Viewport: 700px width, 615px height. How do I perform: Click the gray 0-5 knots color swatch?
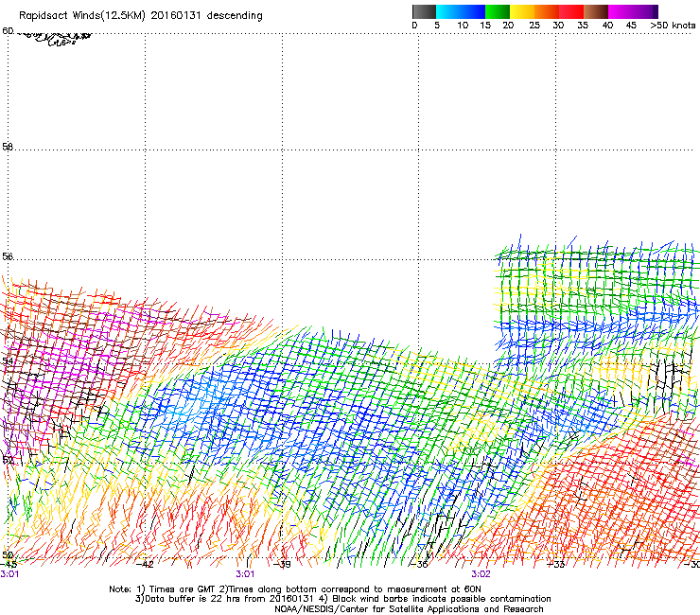click(x=424, y=11)
